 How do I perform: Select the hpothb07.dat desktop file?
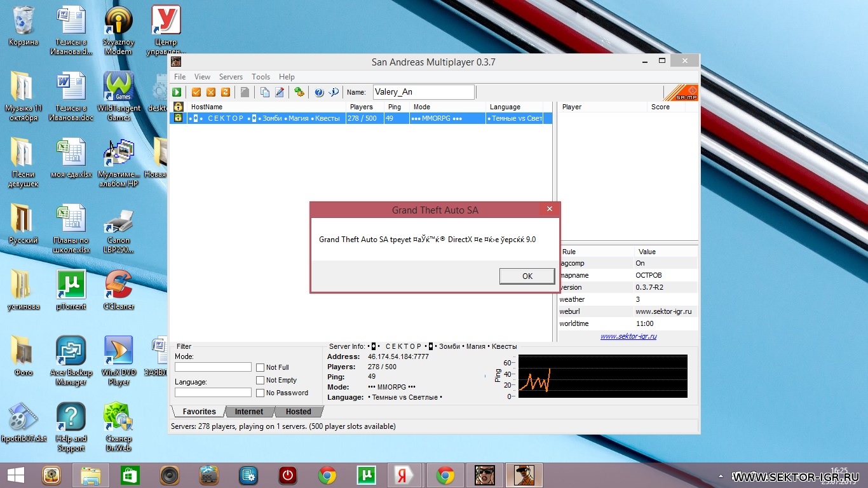[x=24, y=423]
